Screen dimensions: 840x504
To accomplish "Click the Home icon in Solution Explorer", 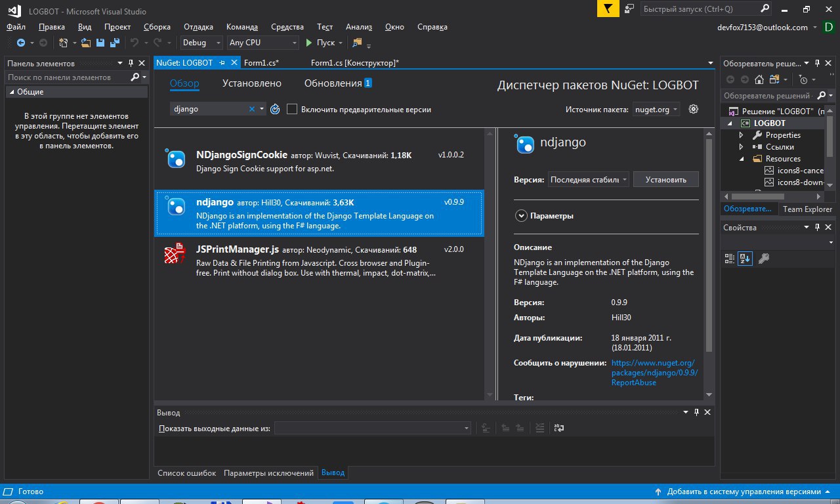I will click(x=759, y=79).
